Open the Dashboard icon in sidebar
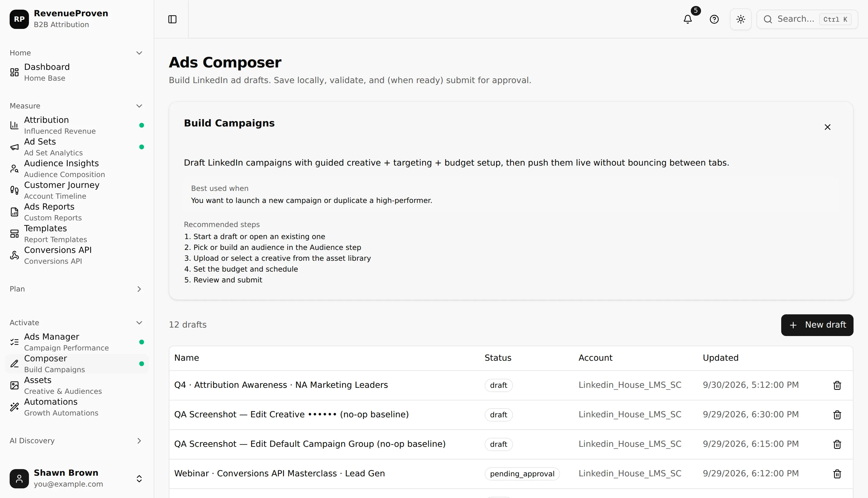Screen dimensions: 868x498 (14, 72)
